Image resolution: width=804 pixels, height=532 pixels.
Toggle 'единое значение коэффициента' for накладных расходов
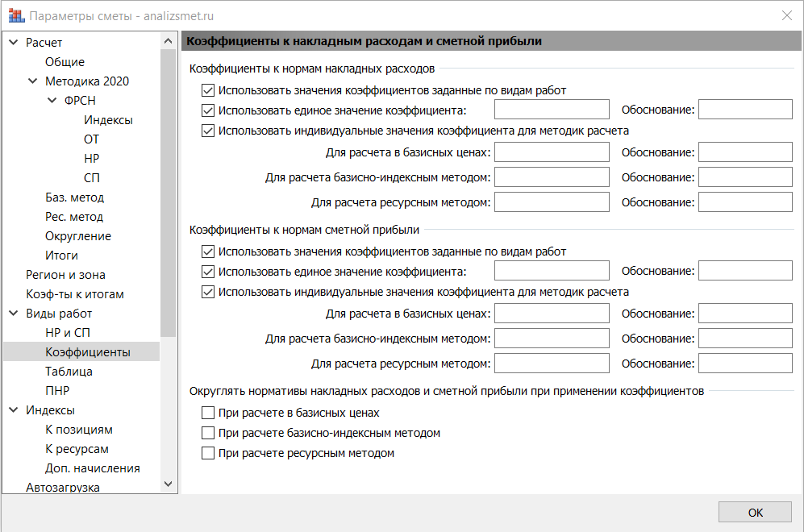[208, 110]
